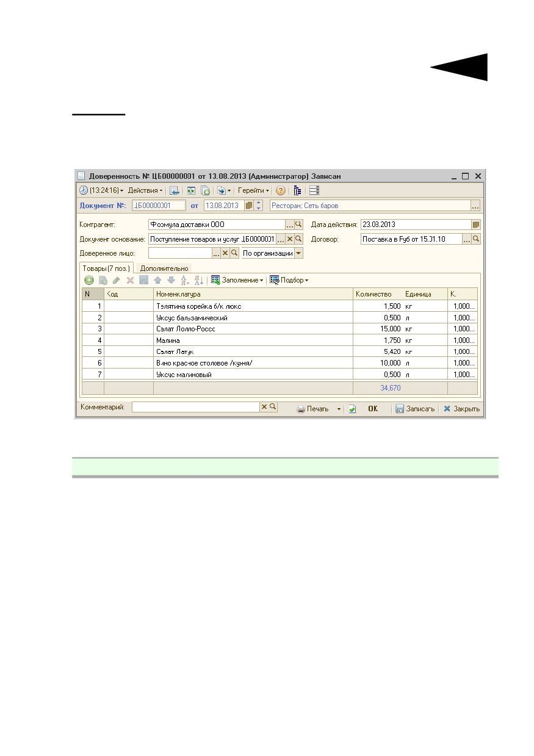Click the clock time icon (13:24:16)
This screenshot has height=756, width=534.
point(84,190)
